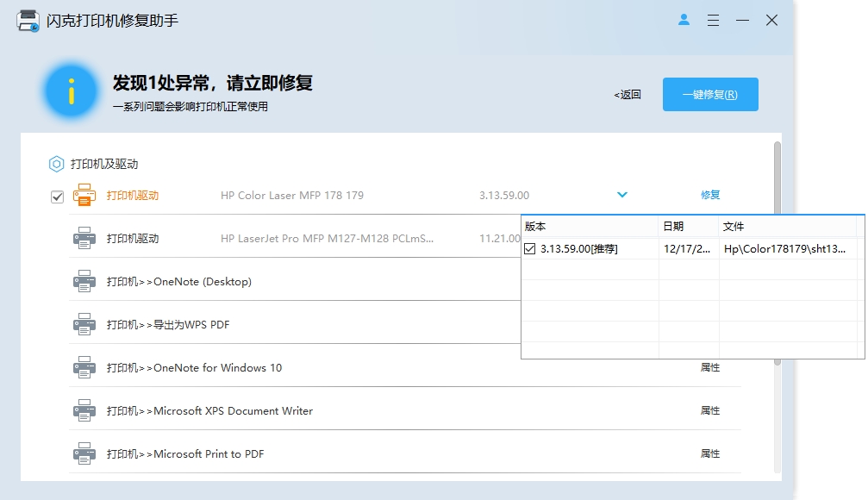Collapse the driver version dropdown arrow
This screenshot has height=500, width=868.
point(622,195)
